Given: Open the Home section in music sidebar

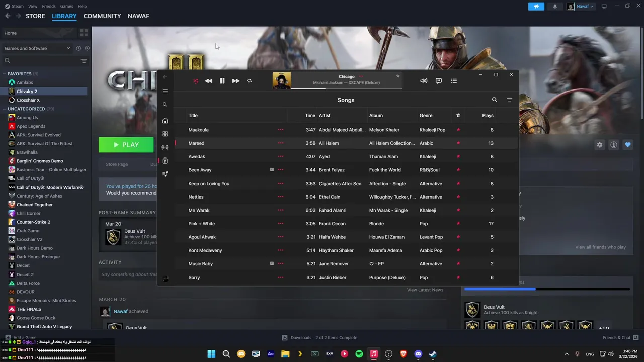Looking at the screenshot, I should [x=165, y=121].
